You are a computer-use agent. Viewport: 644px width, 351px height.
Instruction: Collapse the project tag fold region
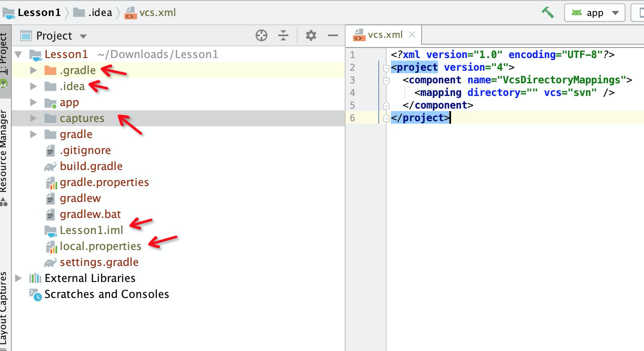(385, 67)
